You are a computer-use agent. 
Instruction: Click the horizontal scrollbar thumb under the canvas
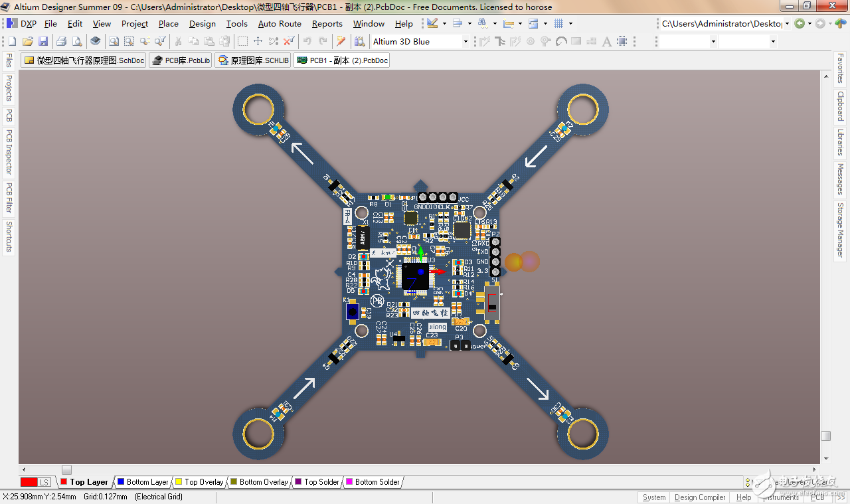coord(66,469)
